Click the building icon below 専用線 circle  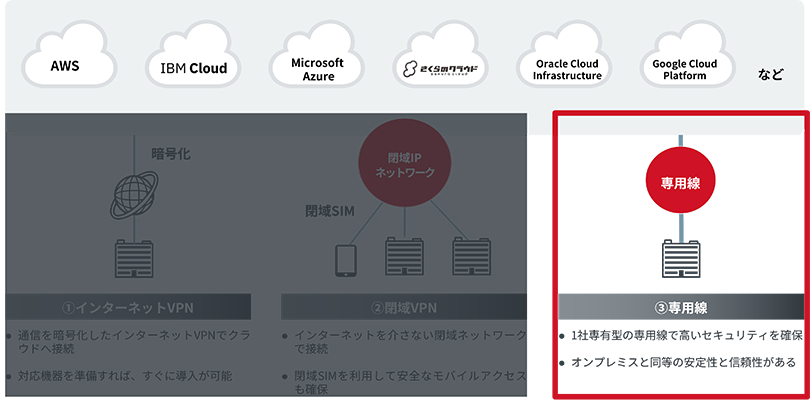click(x=681, y=259)
